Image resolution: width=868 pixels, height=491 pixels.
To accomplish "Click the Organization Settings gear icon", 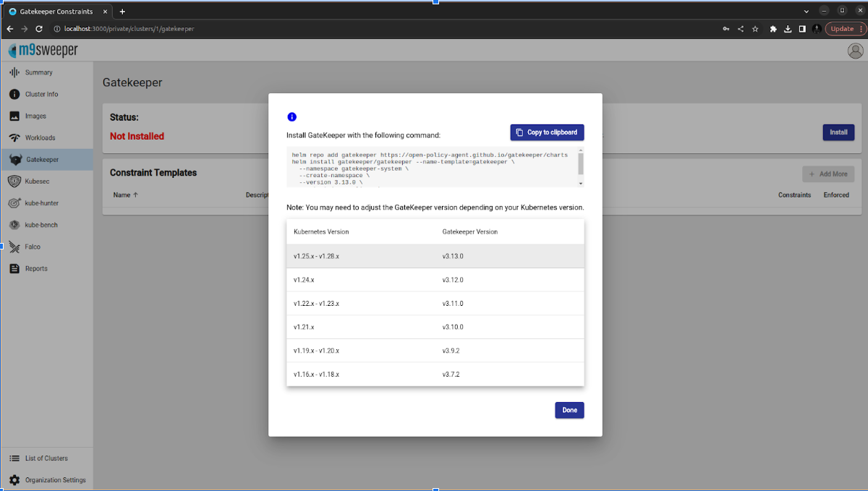I will [14, 480].
